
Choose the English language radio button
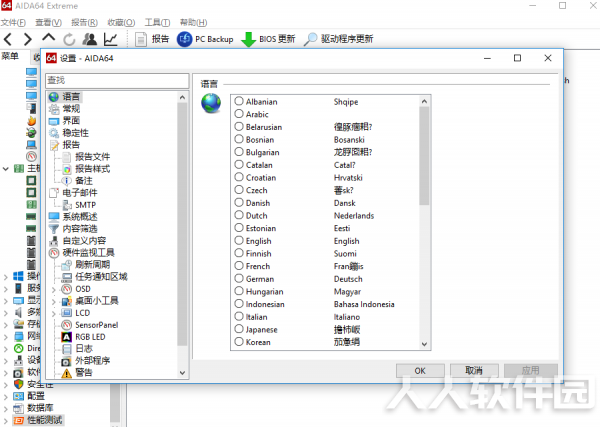(x=239, y=241)
